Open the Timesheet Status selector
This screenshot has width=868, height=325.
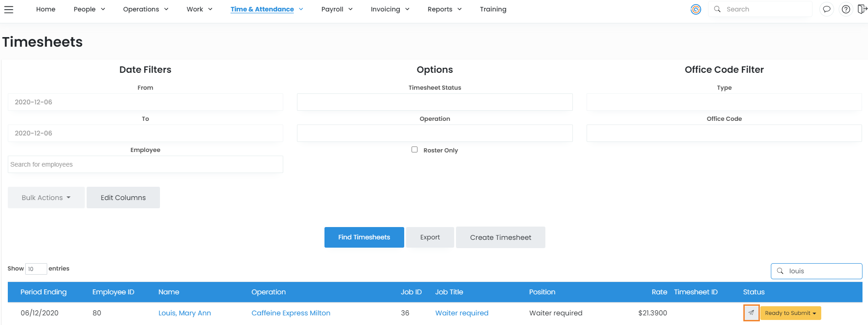point(434,102)
